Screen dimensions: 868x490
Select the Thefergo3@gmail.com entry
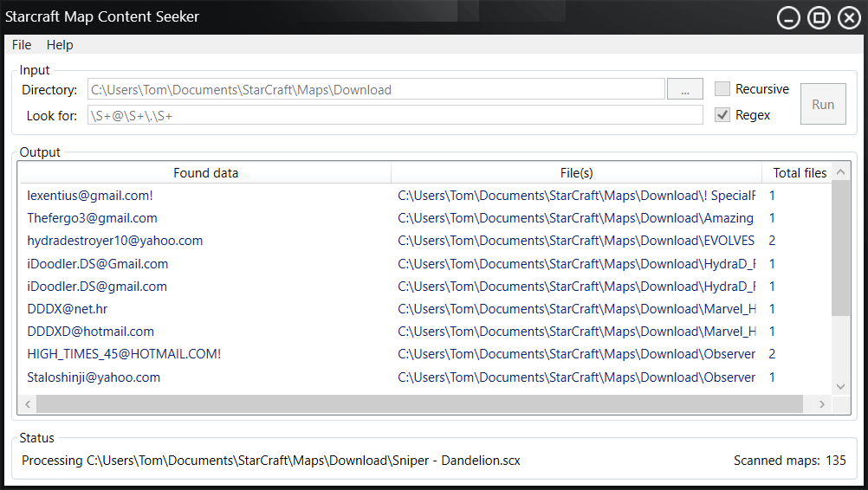click(x=92, y=218)
